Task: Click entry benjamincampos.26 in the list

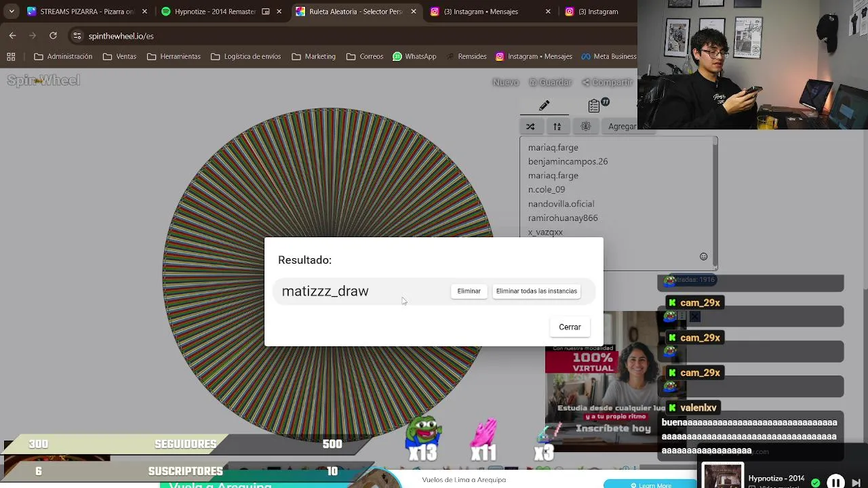Action: 568,161
